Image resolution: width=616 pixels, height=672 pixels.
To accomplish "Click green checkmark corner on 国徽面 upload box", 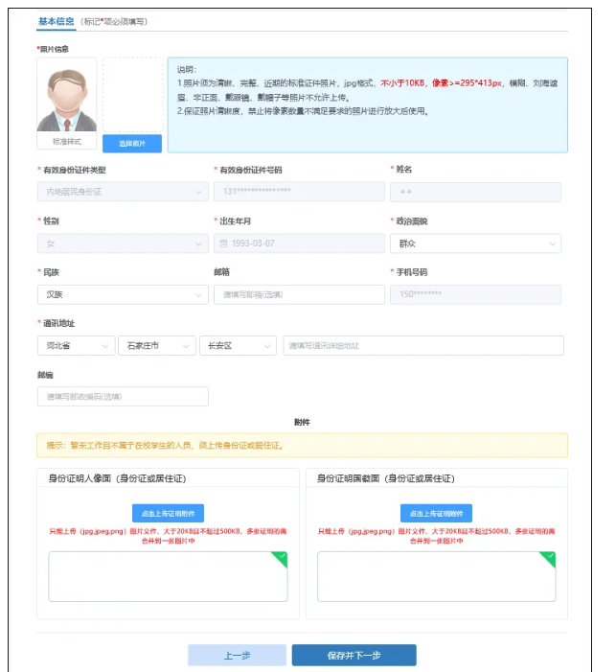I will click(549, 558).
